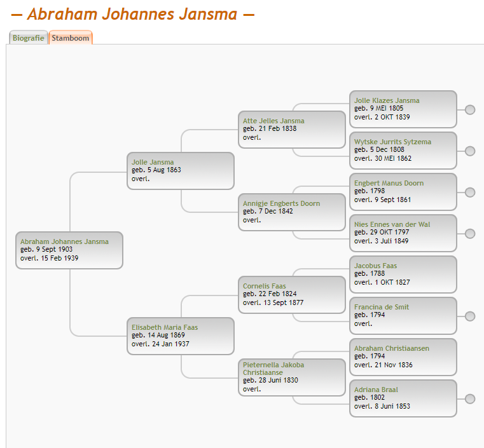The image size is (484, 448).
Task: Select the Stamboom tab
Action: (71, 38)
